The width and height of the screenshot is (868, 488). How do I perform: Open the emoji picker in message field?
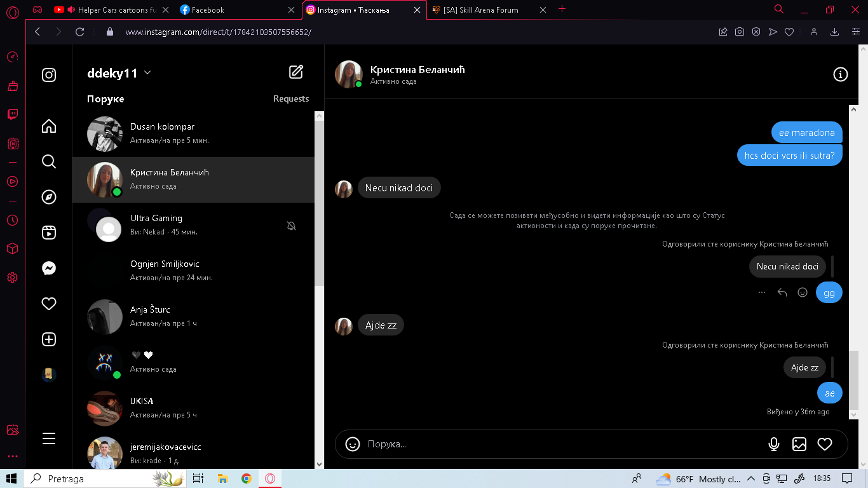[353, 444]
